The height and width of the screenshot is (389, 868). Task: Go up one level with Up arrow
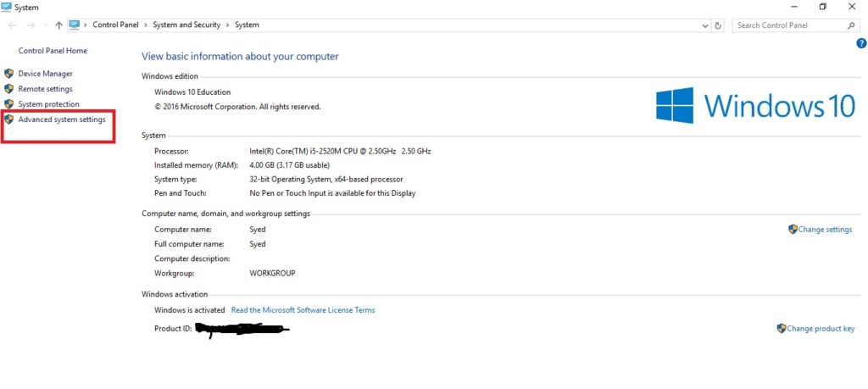point(58,25)
